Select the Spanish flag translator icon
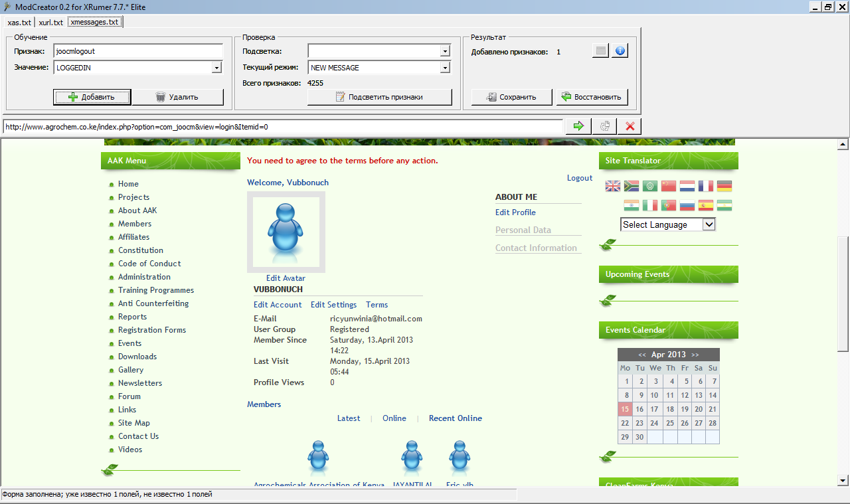 706,205
